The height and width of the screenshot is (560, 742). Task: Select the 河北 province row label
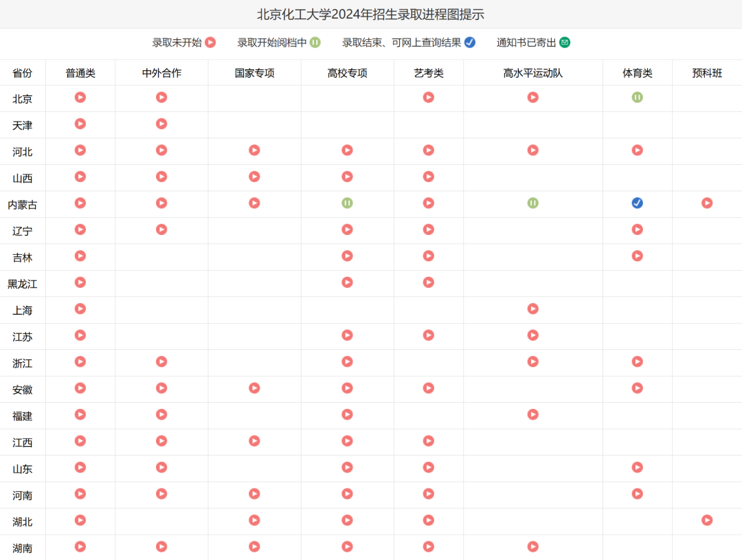(22, 152)
